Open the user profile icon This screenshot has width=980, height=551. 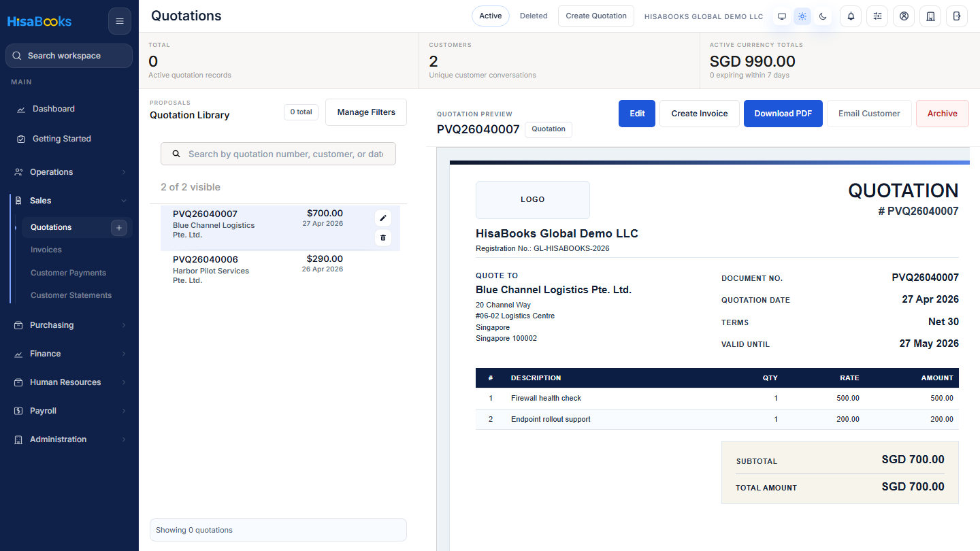coord(904,16)
